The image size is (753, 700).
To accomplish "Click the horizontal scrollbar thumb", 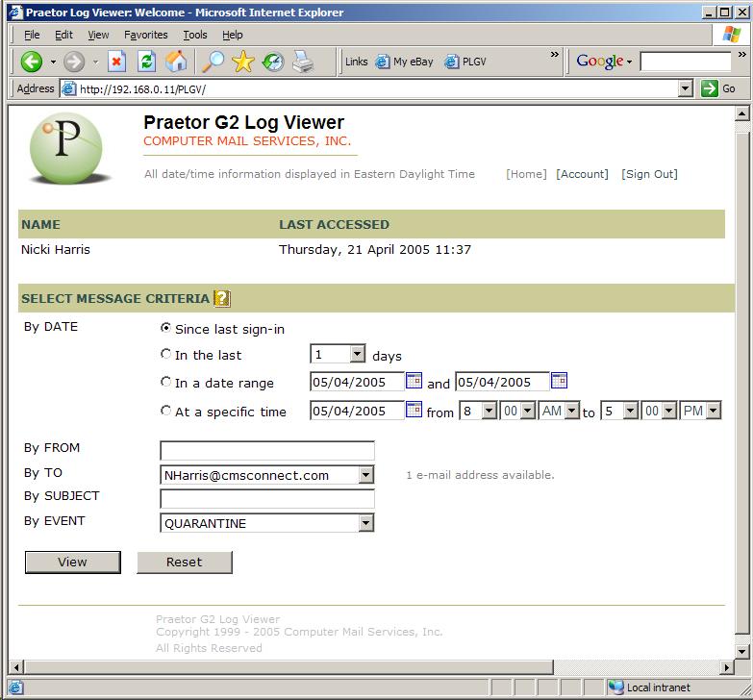I will pos(289,667).
